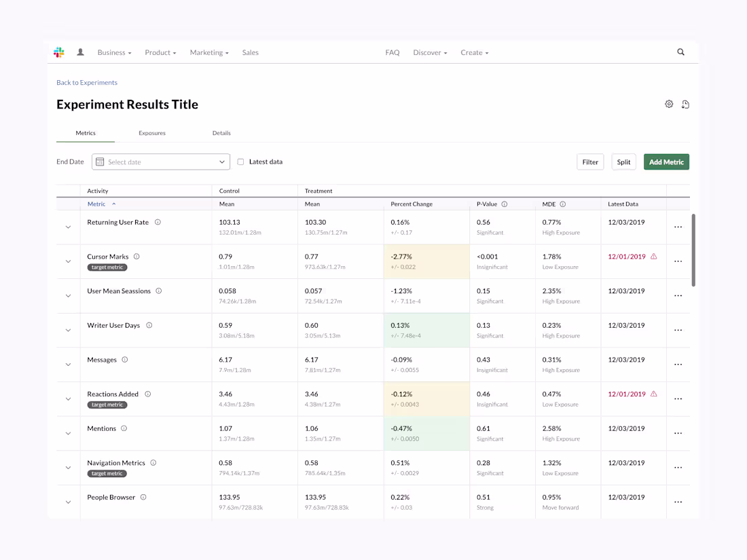Click warning icon on Cursor Marks date
The width and height of the screenshot is (747, 560).
click(653, 256)
